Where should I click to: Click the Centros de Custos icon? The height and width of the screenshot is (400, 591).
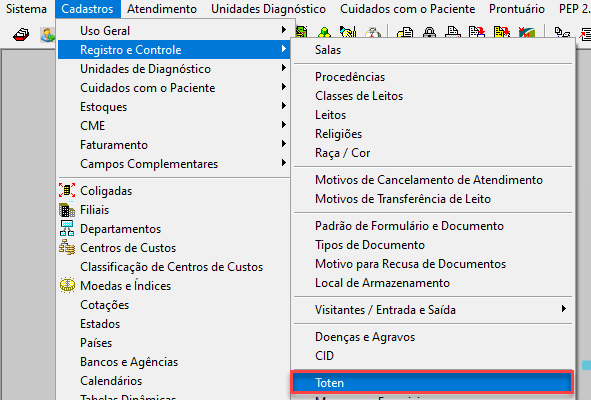tap(67, 247)
